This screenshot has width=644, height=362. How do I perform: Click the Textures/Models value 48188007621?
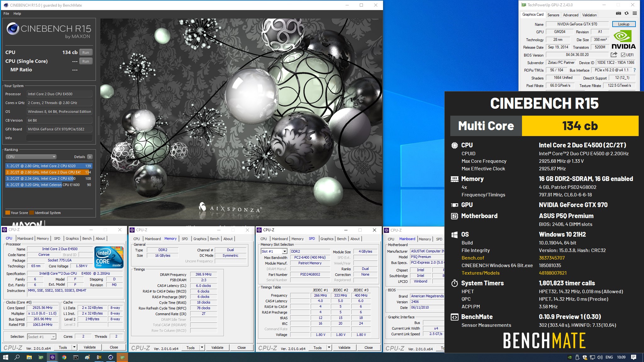click(x=553, y=273)
